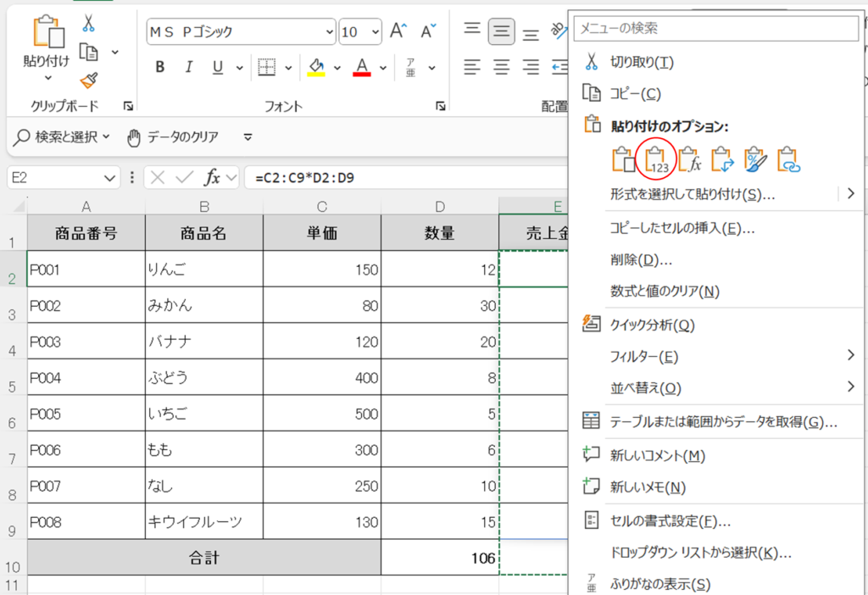
Task: Click the データのクリア button
Action: [x=173, y=136]
